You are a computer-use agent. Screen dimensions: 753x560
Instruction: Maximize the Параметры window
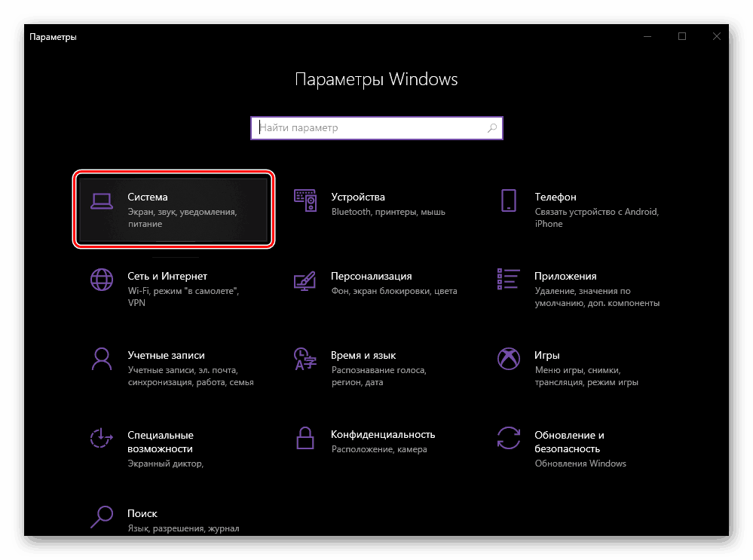coord(682,36)
